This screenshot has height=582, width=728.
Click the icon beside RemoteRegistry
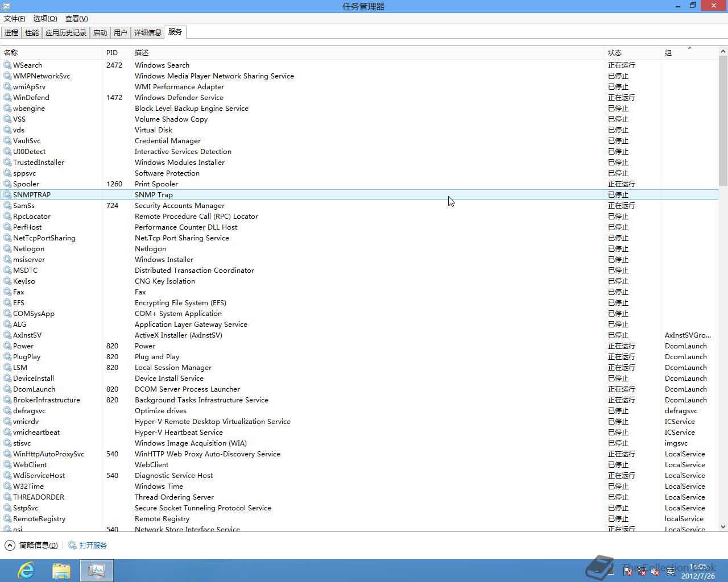[7, 518]
